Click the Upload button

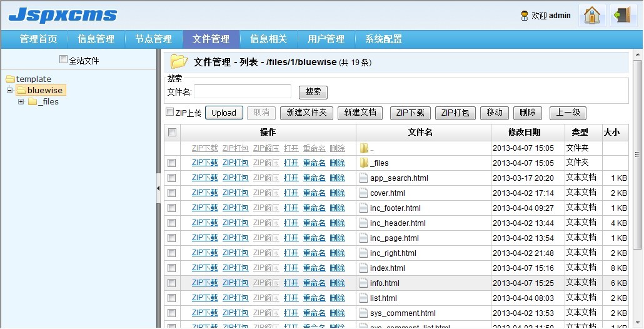pos(224,113)
